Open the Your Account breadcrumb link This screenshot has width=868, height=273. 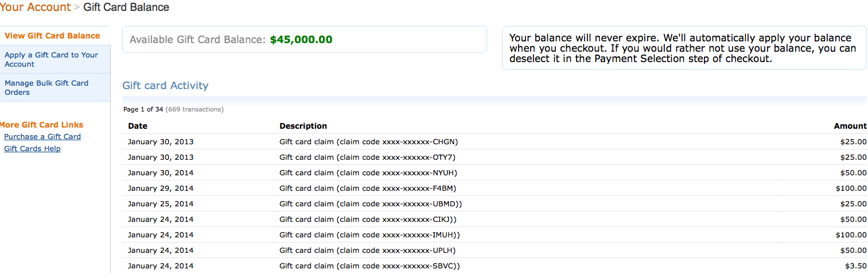pos(35,7)
